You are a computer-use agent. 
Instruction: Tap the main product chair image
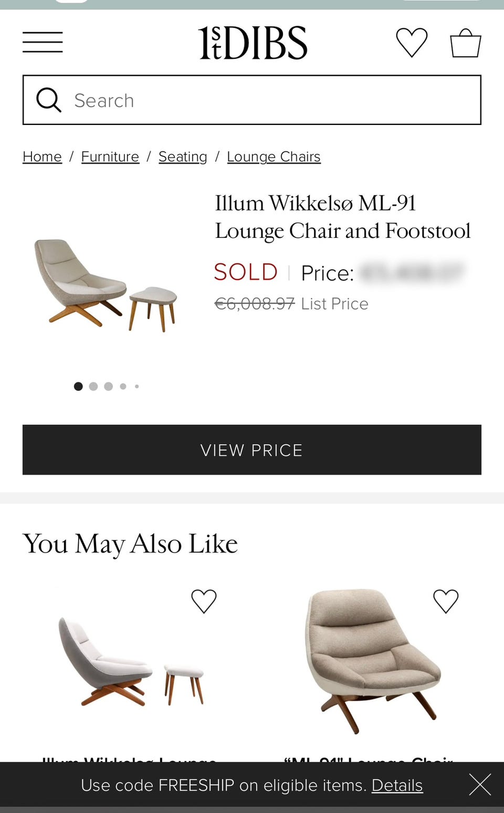tap(105, 285)
